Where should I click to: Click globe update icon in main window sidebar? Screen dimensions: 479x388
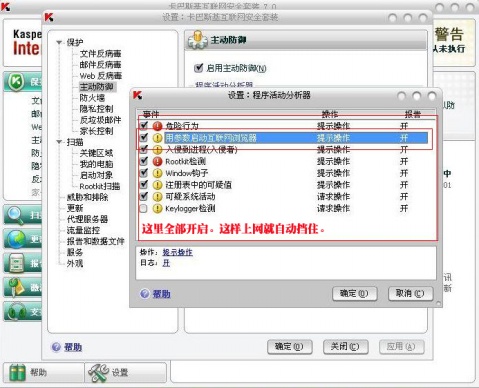(x=16, y=239)
